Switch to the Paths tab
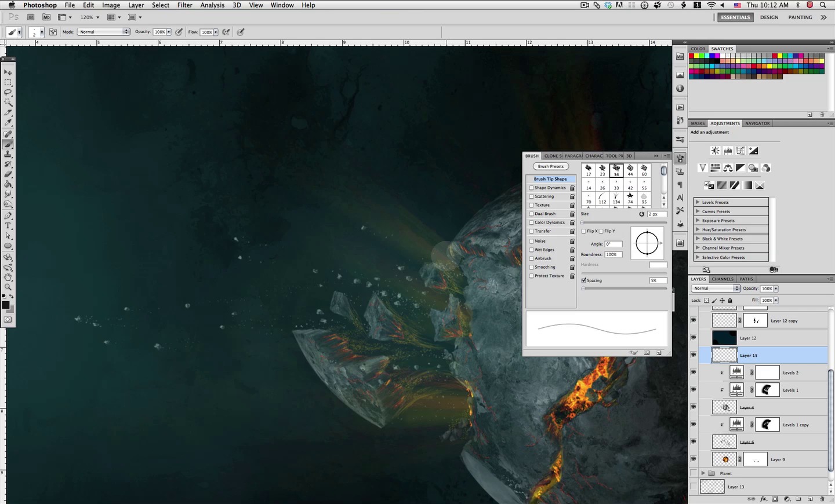835x504 pixels. click(746, 279)
